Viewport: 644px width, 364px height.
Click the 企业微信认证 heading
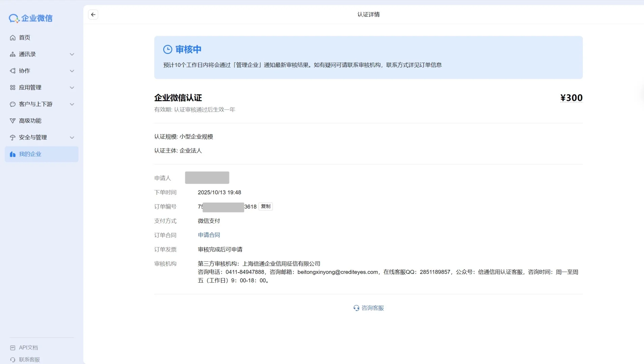(x=178, y=98)
